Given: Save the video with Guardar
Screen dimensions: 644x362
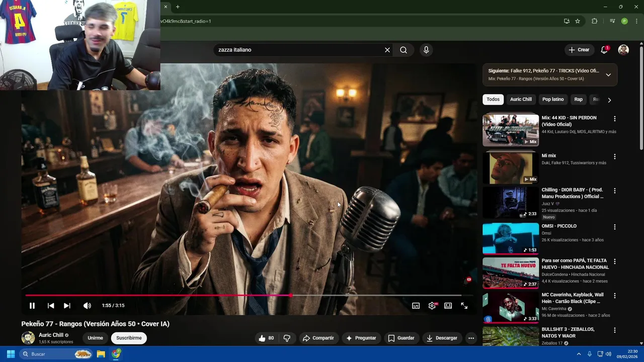Looking at the screenshot, I should [x=401, y=338].
